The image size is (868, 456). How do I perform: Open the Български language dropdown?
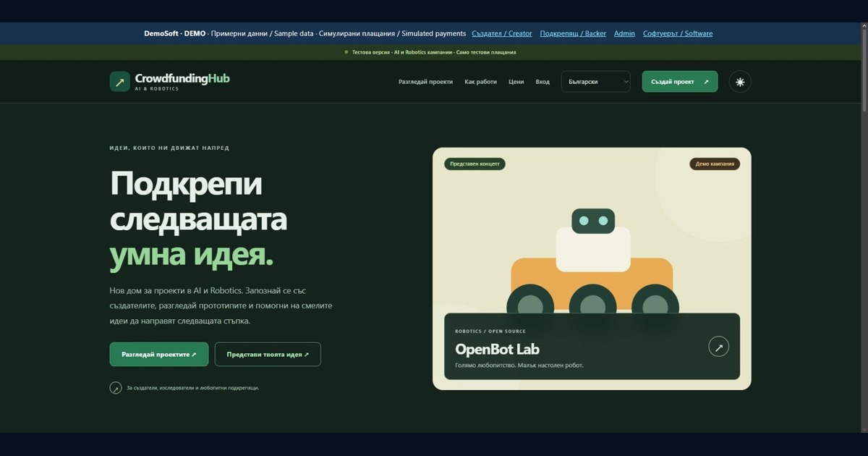tap(595, 82)
